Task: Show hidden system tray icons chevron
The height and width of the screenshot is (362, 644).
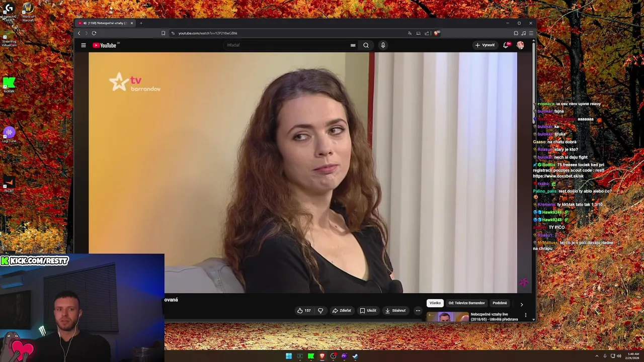Action: (x=597, y=356)
